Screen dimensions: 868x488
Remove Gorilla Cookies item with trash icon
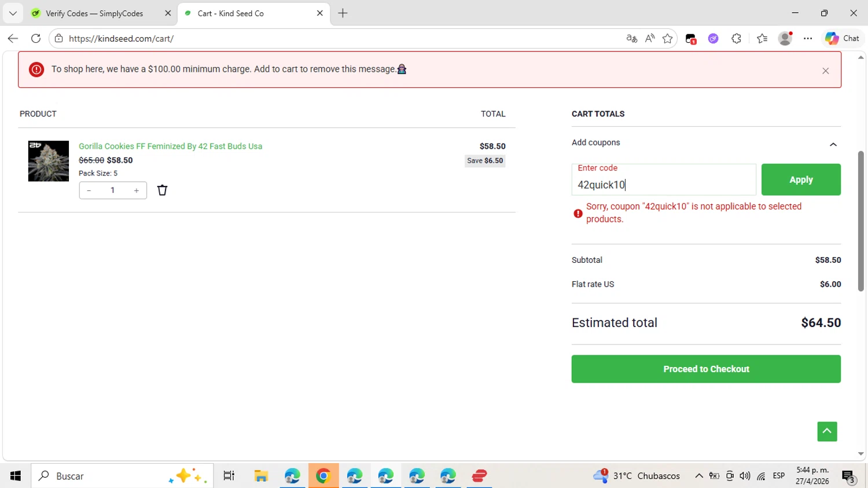point(162,190)
